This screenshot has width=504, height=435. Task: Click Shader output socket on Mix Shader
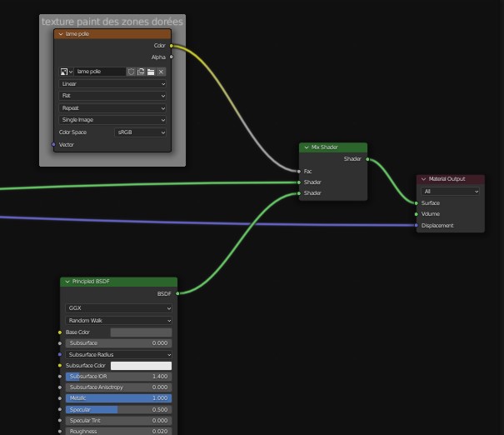point(367,159)
